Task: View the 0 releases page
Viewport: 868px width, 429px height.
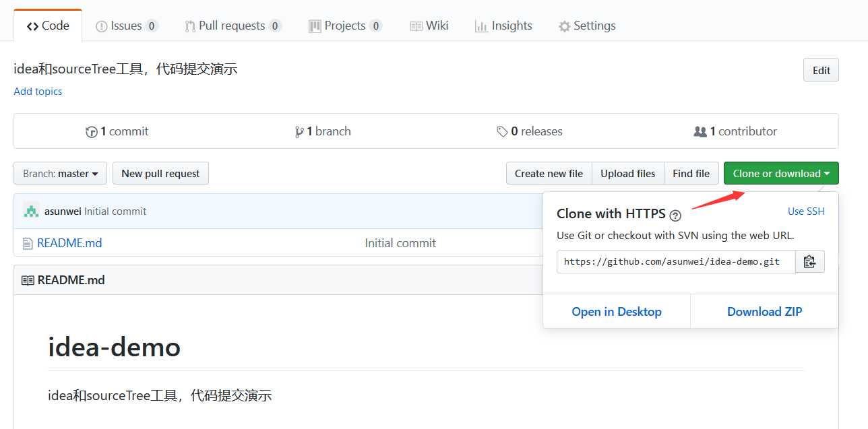Action: (x=530, y=131)
